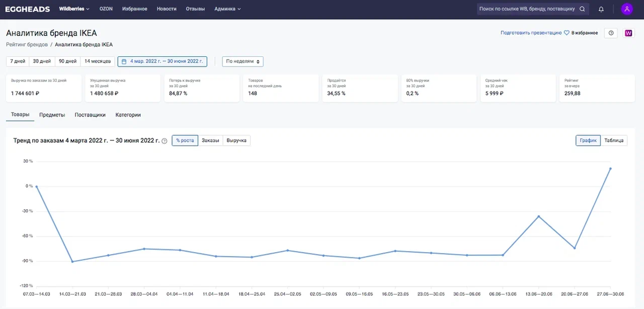Image resolution: width=644 pixels, height=309 pixels.
Task: Click the purple Wildberries W icon
Action: pos(628,33)
